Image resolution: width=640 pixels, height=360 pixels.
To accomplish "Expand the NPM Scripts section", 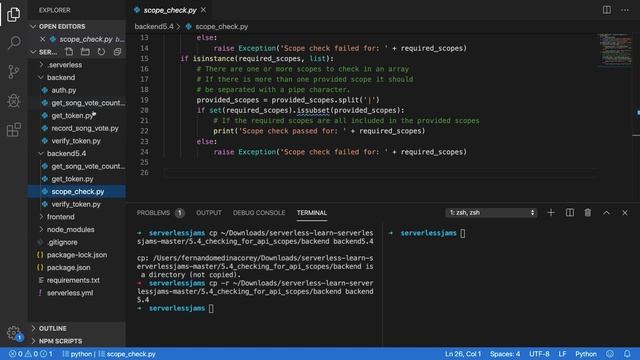I will 60,341.
